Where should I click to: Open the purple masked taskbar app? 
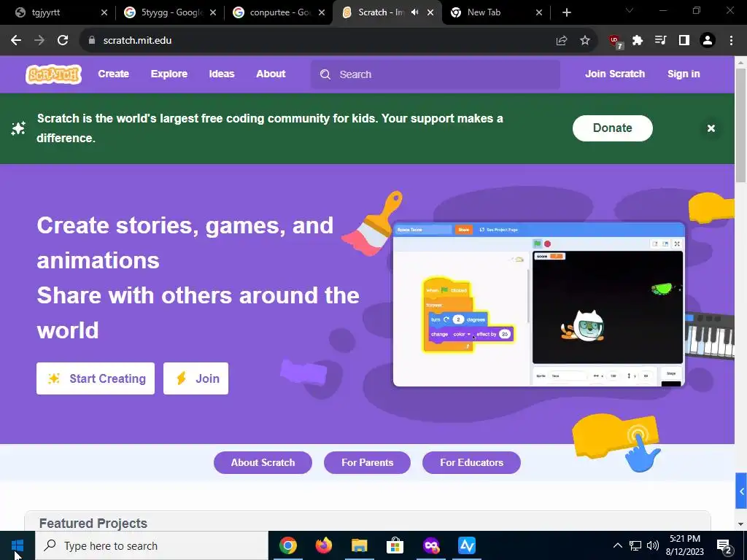tap(430, 545)
